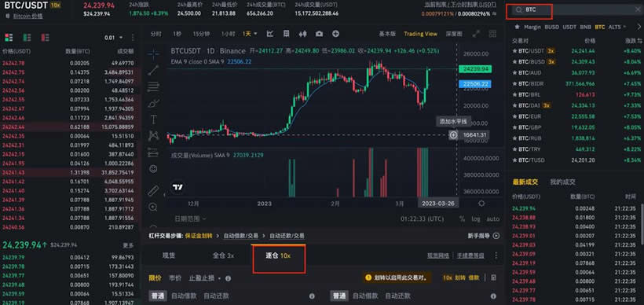This screenshot has width=644, height=305.
Task: Open the Fibonacci retracement tool
Action: (x=154, y=86)
